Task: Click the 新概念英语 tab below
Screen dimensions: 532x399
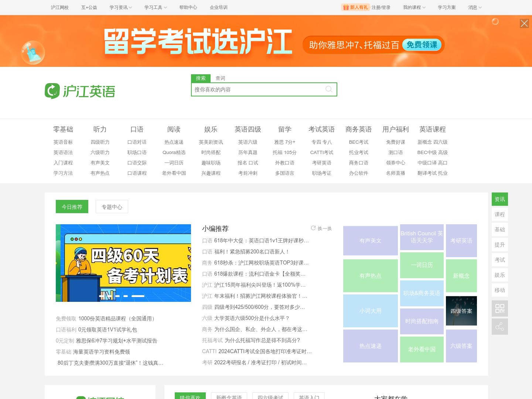Action: point(229,396)
